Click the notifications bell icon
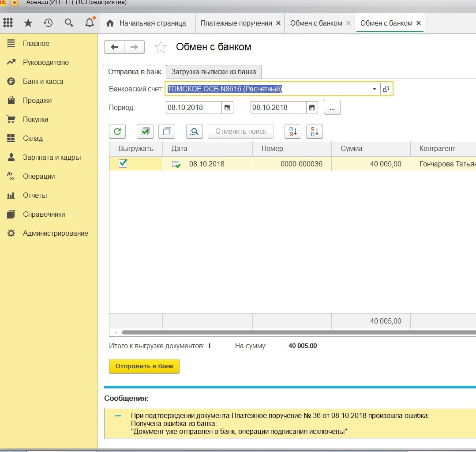The image size is (476, 452). pos(90,23)
